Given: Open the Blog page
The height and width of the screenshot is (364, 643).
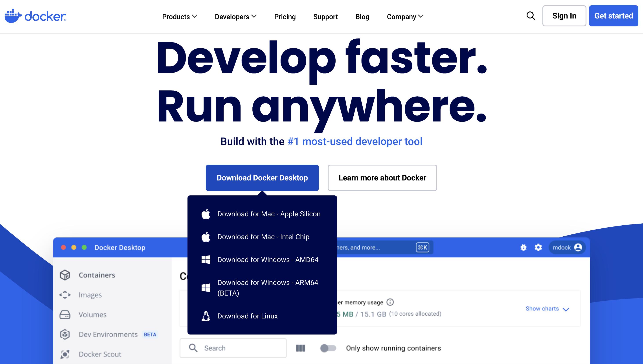Looking at the screenshot, I should [362, 17].
